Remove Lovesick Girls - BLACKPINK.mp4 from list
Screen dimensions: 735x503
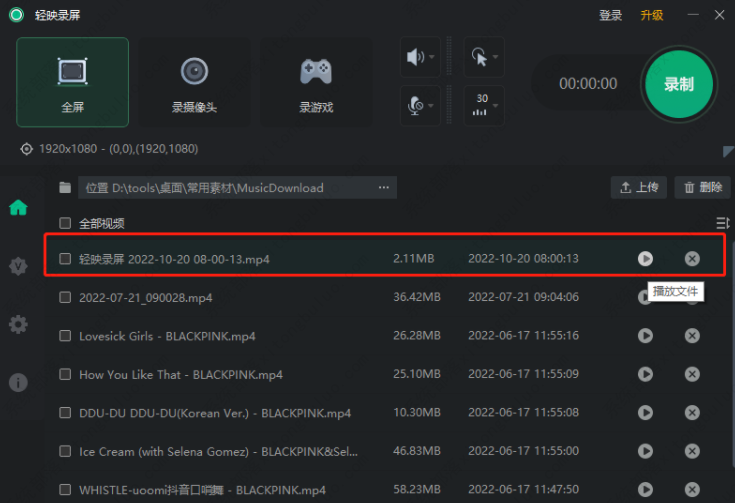point(692,336)
